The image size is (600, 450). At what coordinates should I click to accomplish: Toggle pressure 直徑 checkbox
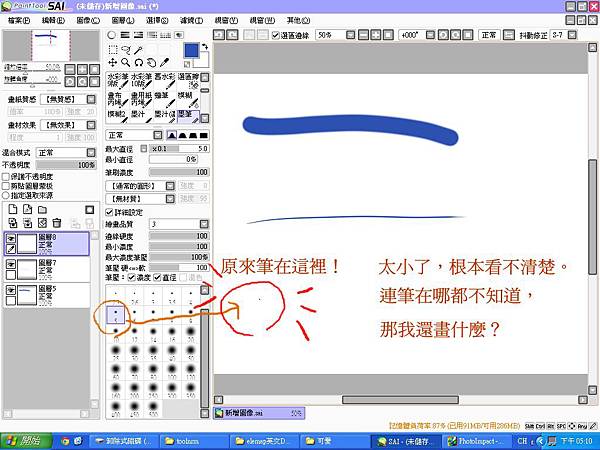[x=157, y=277]
